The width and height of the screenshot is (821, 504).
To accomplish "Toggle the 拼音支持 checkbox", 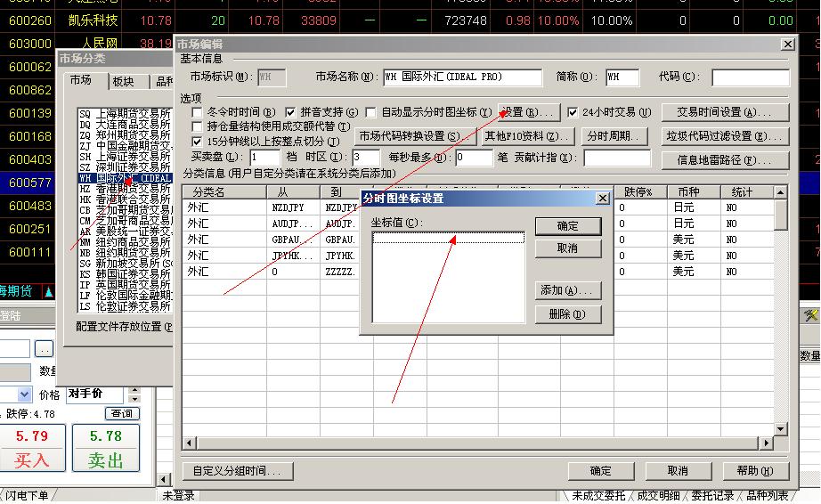I will coord(290,112).
